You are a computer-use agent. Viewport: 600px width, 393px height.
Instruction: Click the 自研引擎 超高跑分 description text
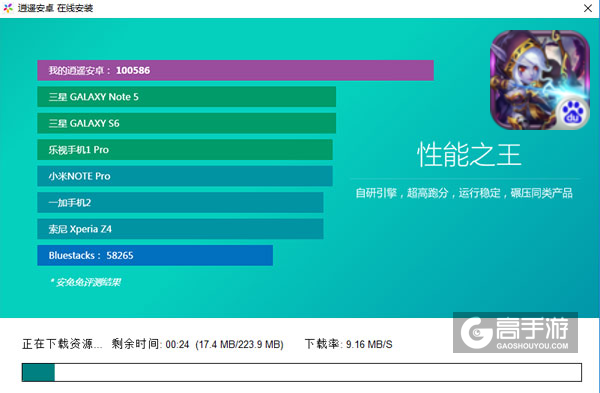point(464,193)
